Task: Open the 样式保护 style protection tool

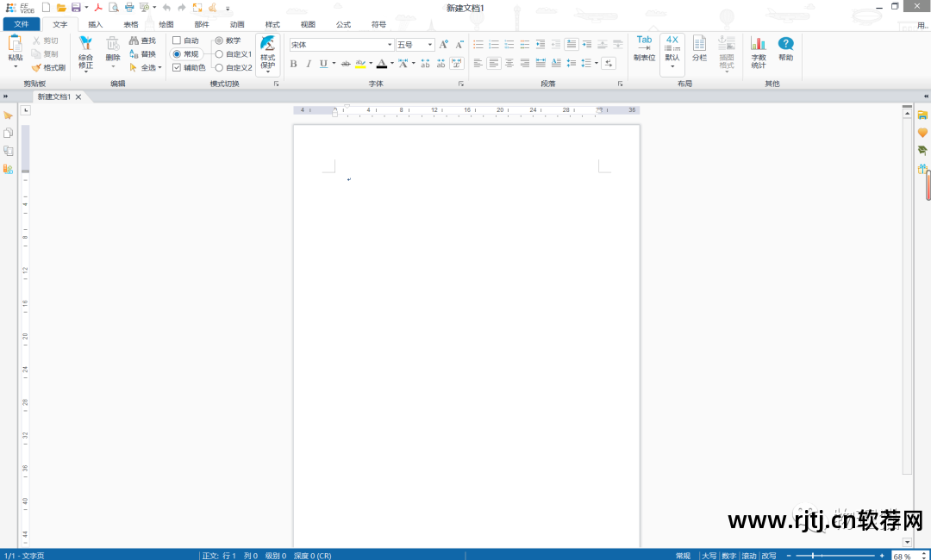Action: (x=267, y=52)
